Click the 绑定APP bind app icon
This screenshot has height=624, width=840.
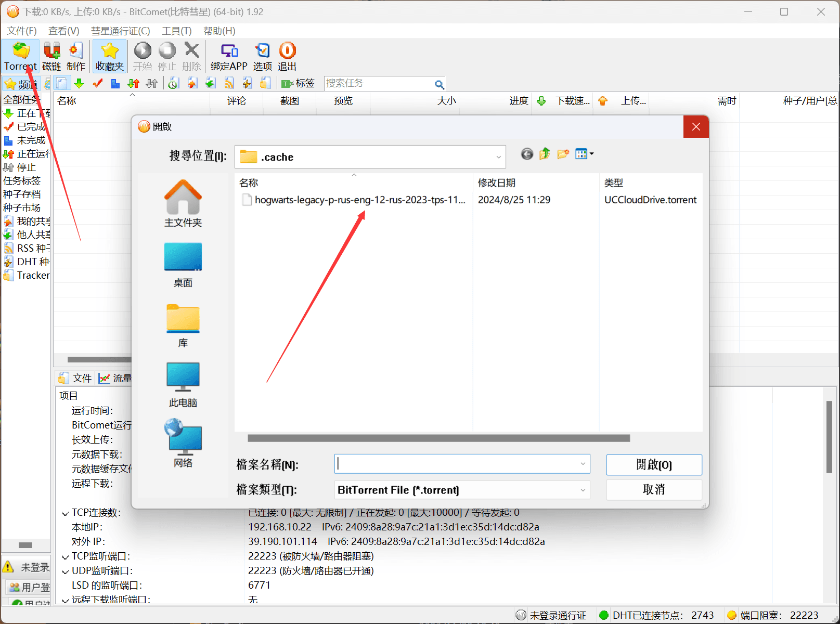coord(229,56)
